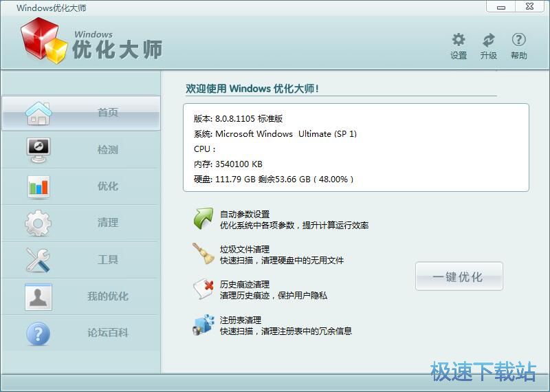Switch to the 首页 tab

pos(81,113)
